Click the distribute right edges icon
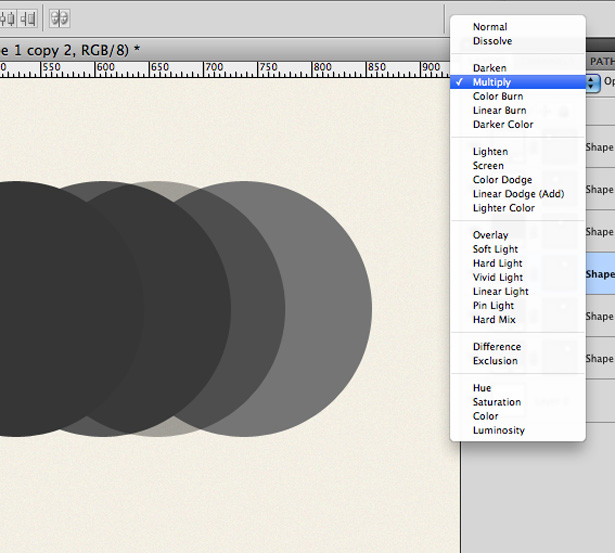The height and width of the screenshot is (553, 615). pyautogui.click(x=28, y=18)
